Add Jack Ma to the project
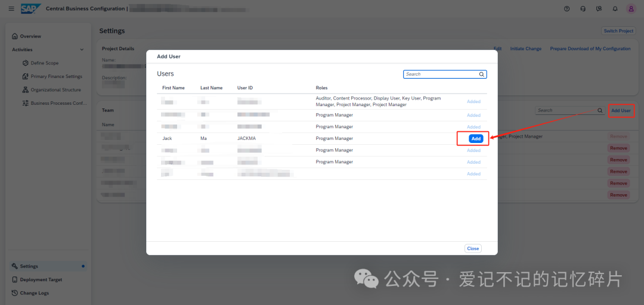The height and width of the screenshot is (305, 644). [x=476, y=139]
